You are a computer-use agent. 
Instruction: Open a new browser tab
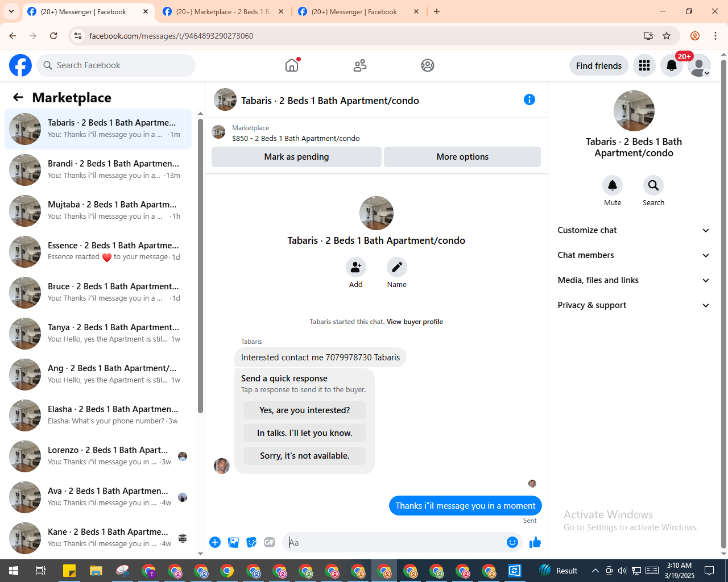[x=437, y=11]
